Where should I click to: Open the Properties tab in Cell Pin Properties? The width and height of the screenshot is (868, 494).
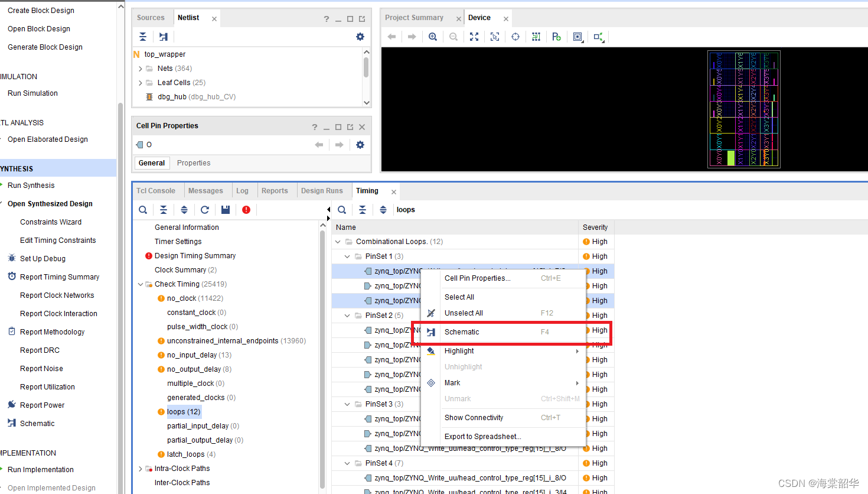tap(194, 163)
